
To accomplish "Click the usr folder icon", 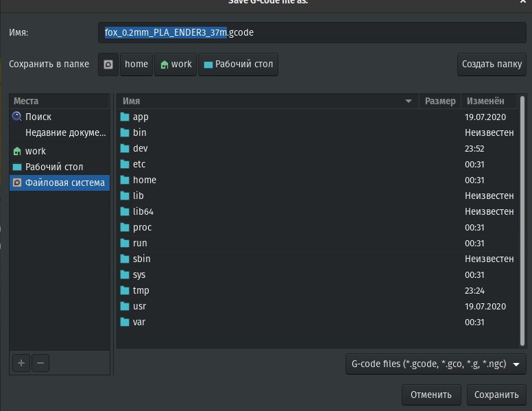I will click(125, 307).
